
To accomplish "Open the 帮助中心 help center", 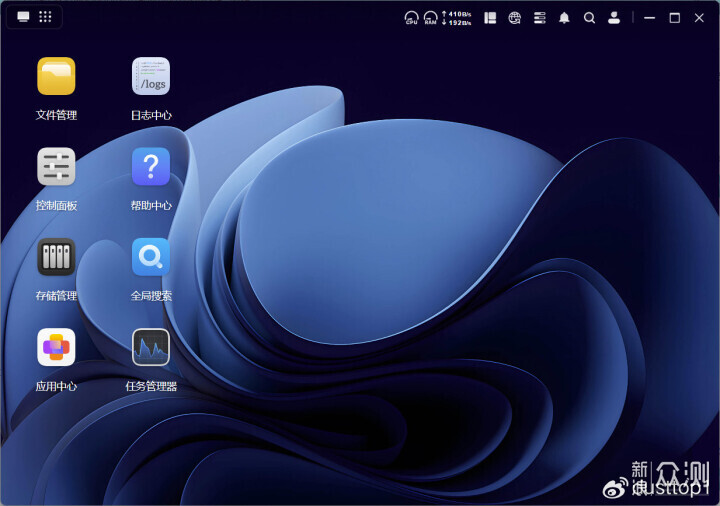I will (151, 166).
